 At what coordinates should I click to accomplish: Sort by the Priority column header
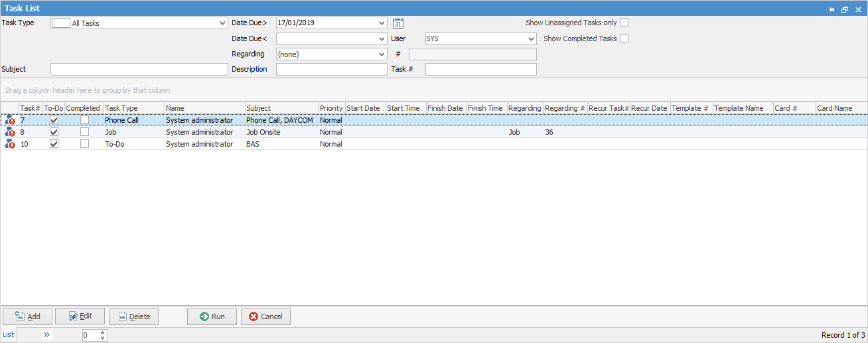(x=331, y=108)
